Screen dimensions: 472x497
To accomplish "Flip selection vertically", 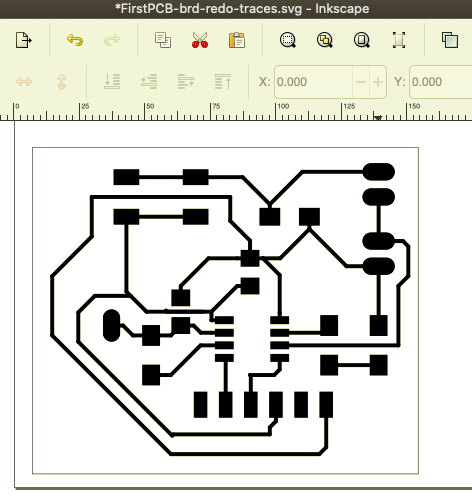I will click(61, 82).
